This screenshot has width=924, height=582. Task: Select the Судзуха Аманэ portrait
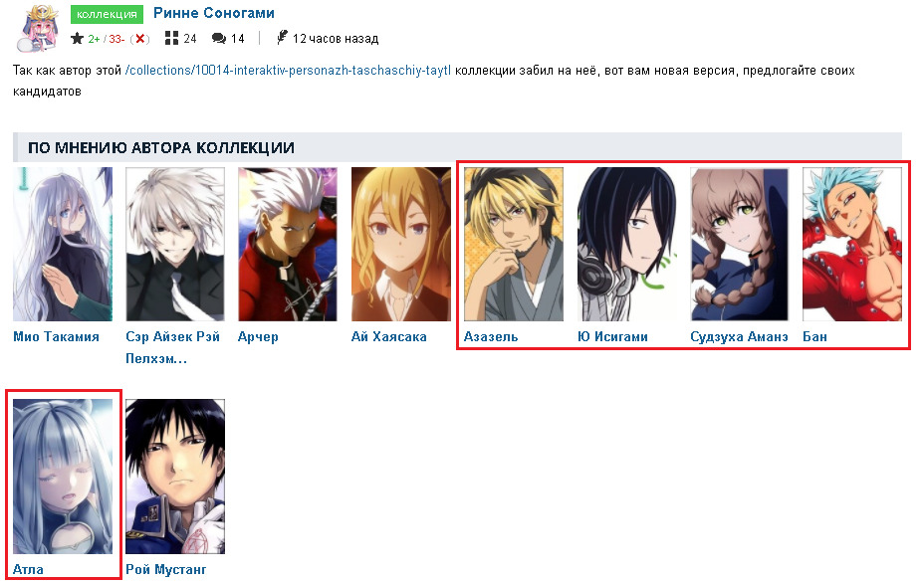click(x=739, y=245)
